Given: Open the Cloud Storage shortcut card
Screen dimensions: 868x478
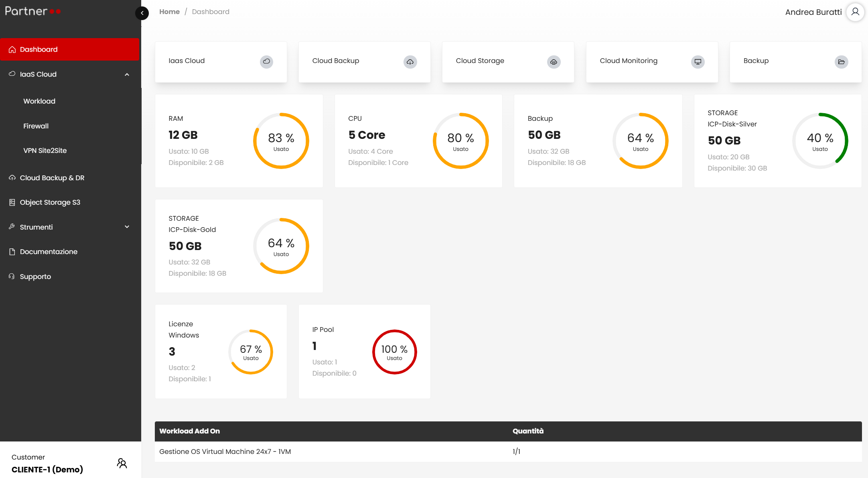Looking at the screenshot, I should (508, 62).
